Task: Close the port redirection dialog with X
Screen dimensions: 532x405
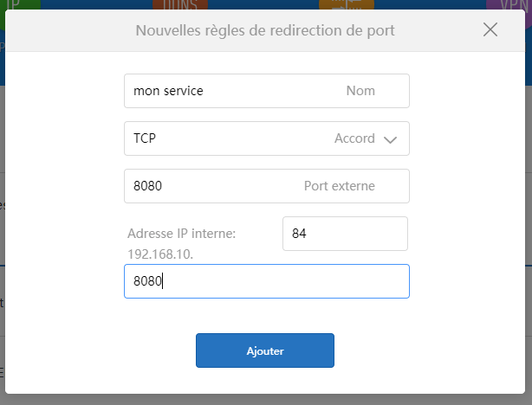Action: pos(490,29)
